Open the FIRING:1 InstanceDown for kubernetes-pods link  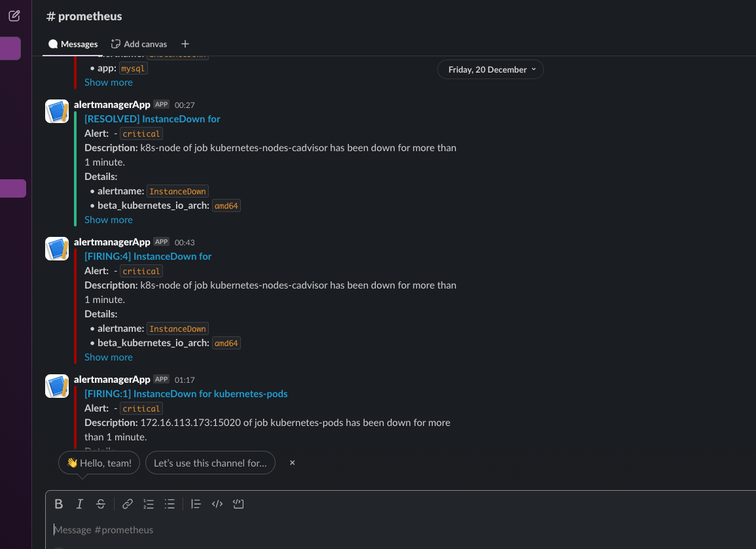186,394
